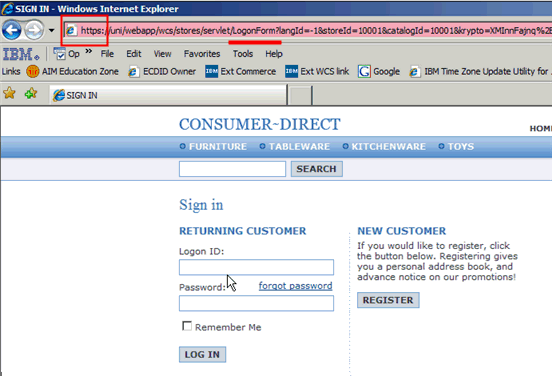Viewport: 552px width, 376px height.
Task: Click the SIGN IN tab IE icon
Action: point(59,95)
